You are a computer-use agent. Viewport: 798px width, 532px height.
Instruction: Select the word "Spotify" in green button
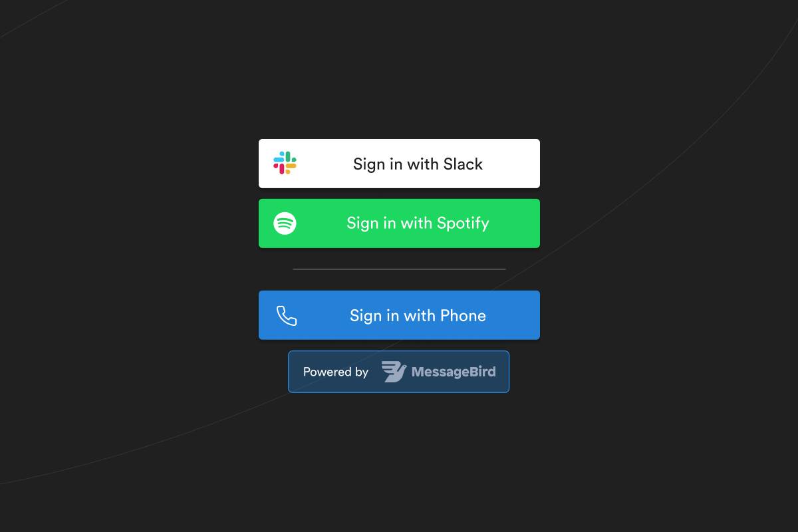[x=463, y=223]
